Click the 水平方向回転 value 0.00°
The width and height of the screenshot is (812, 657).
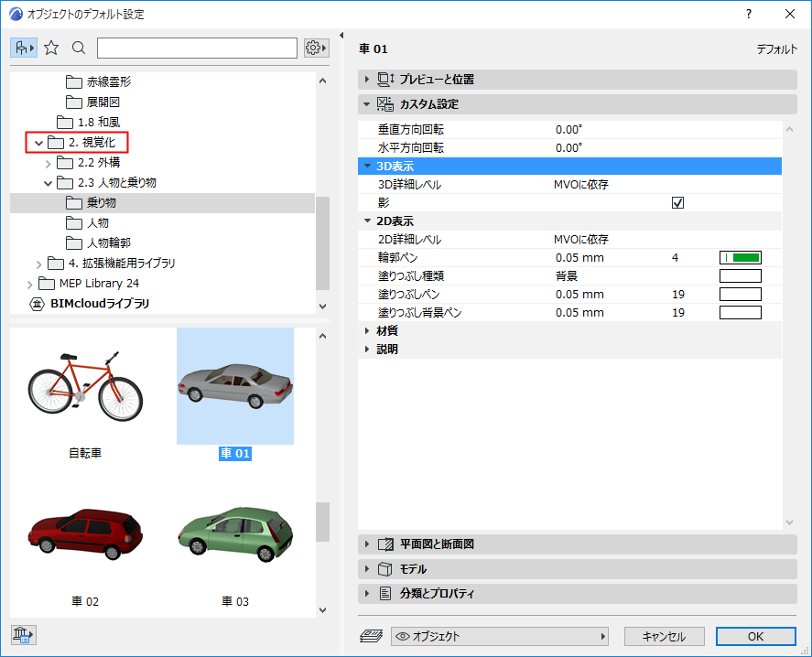[x=568, y=147]
